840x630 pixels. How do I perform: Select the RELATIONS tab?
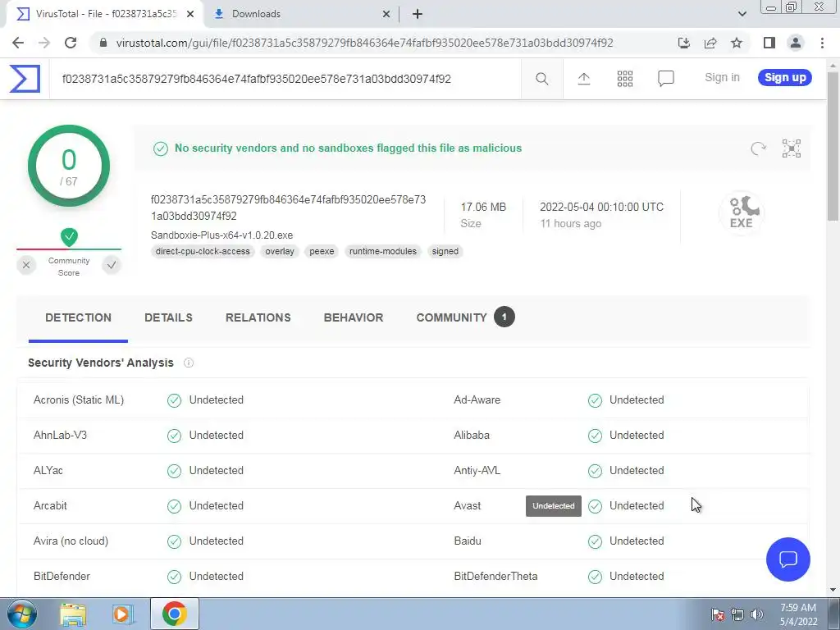pos(258,317)
